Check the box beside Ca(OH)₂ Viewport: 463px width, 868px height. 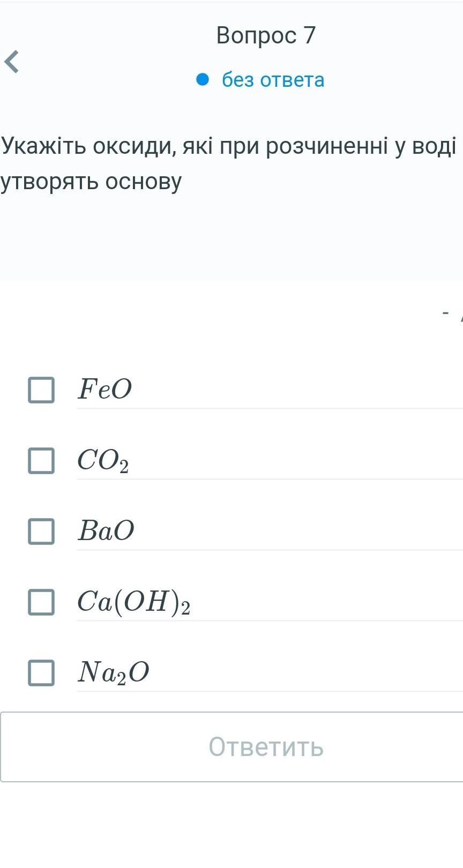coord(41,602)
